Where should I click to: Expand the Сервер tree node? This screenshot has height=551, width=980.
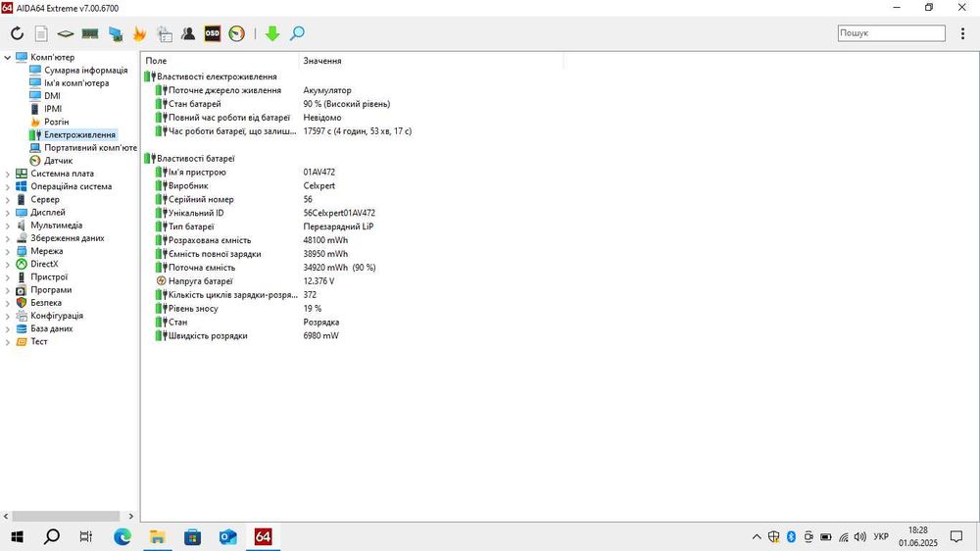pos(8,199)
